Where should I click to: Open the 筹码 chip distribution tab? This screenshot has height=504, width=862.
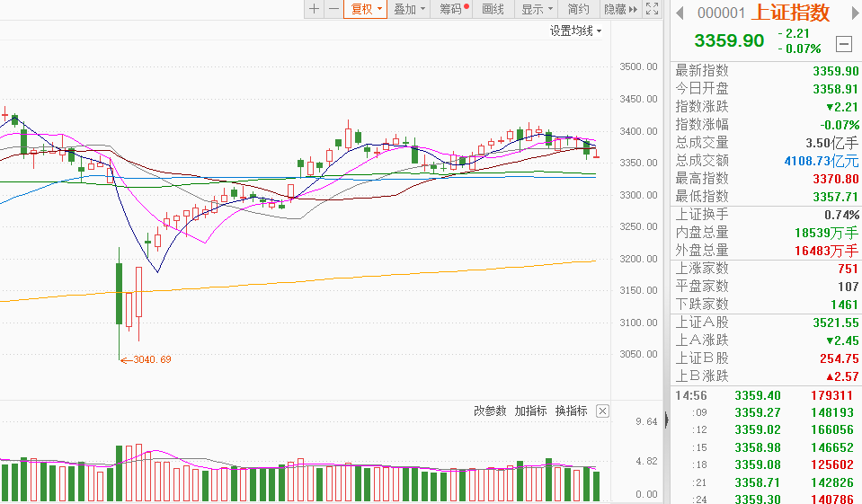pyautogui.click(x=452, y=9)
